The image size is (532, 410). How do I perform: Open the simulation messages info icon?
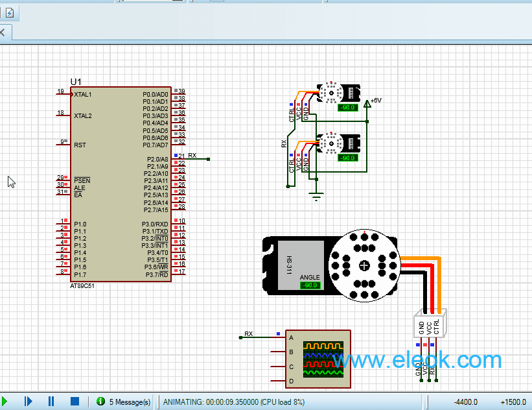tap(100, 402)
